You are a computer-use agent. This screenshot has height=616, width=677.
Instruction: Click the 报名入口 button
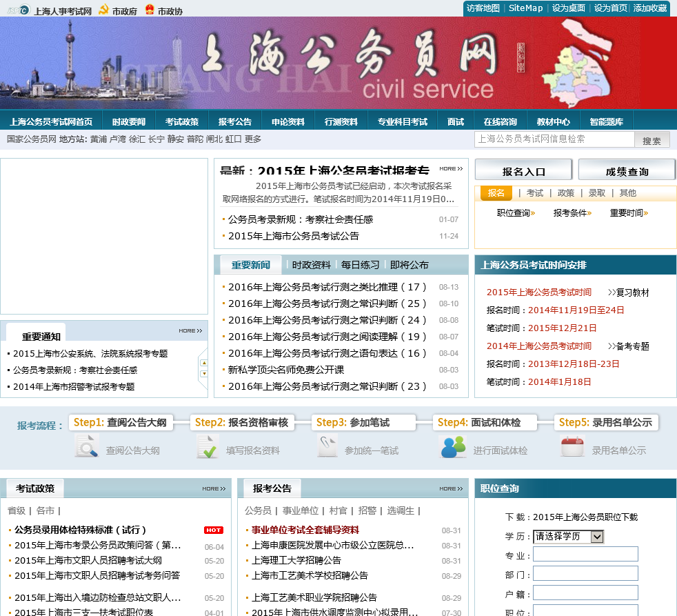pos(524,169)
